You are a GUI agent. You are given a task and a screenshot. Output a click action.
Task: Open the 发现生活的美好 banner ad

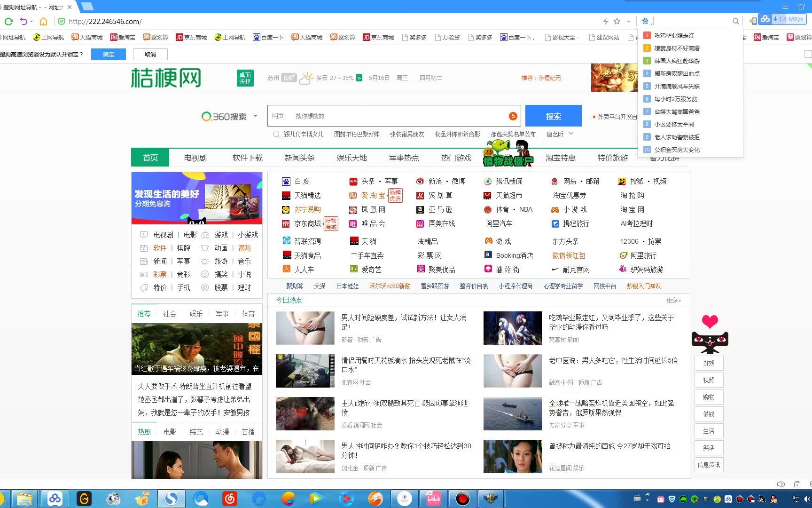pyautogui.click(x=197, y=198)
